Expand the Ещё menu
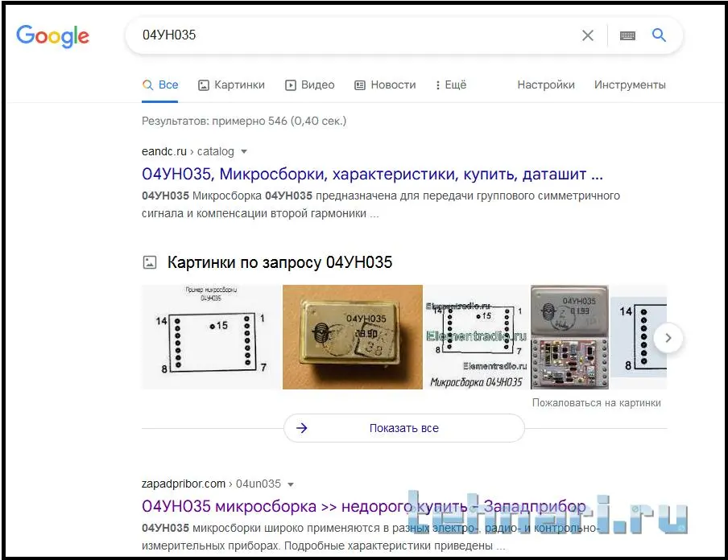The image size is (728, 560). click(x=451, y=85)
